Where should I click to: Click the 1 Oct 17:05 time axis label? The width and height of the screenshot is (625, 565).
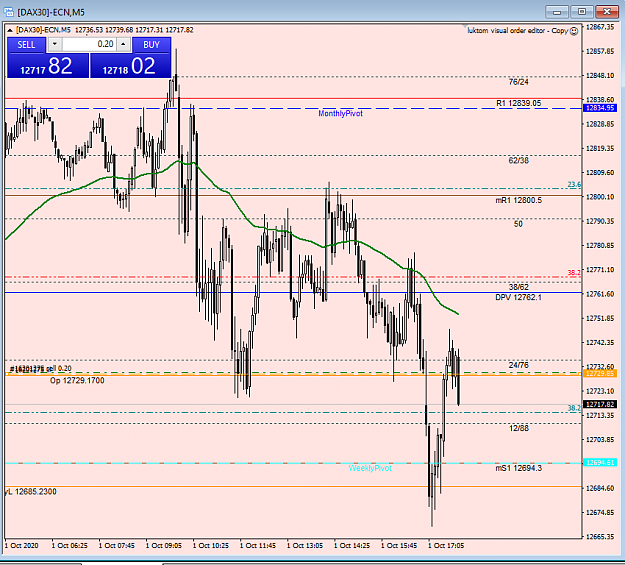point(446,545)
